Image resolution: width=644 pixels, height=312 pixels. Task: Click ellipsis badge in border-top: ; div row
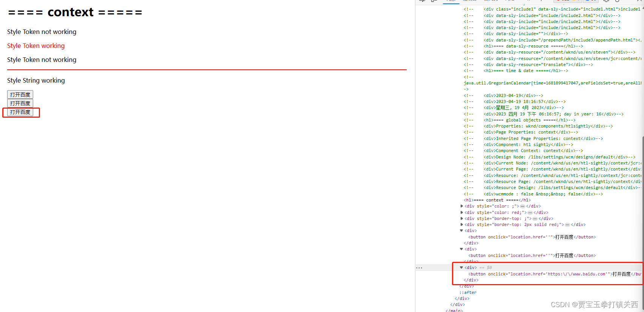pyautogui.click(x=535, y=219)
